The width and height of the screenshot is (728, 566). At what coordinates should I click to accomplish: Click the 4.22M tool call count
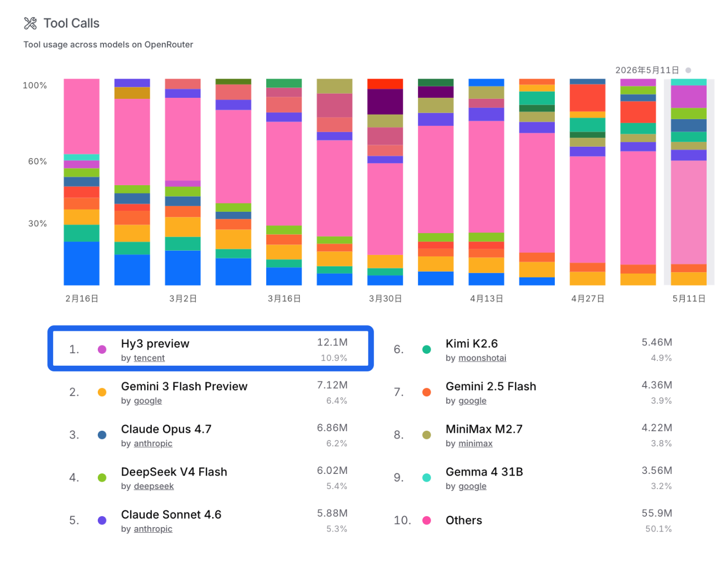coord(657,428)
